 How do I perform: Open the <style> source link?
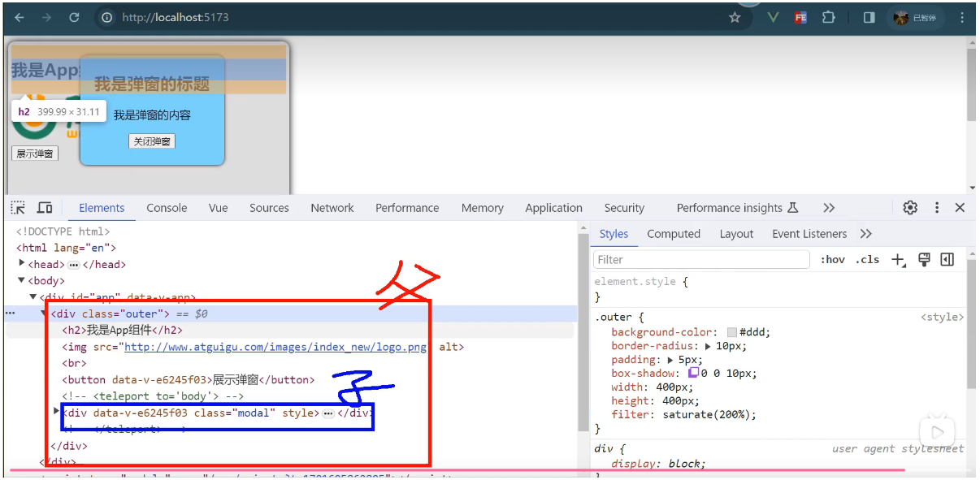[942, 318]
